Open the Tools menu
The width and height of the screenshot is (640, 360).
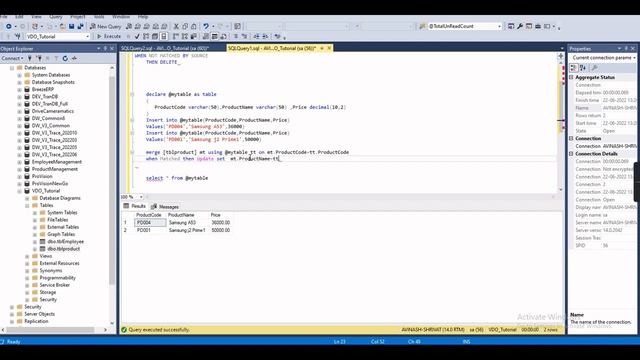coord(99,17)
